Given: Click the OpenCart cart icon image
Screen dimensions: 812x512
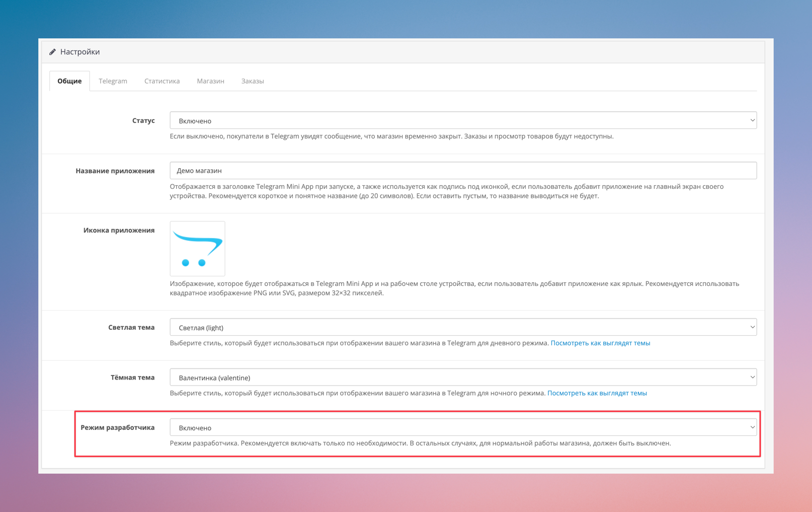Looking at the screenshot, I should (197, 249).
